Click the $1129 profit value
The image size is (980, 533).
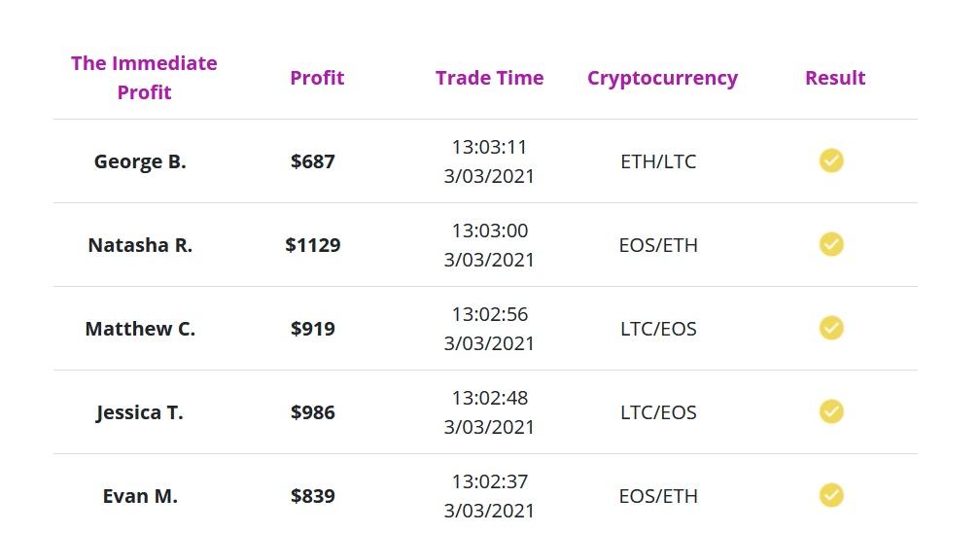pyautogui.click(x=313, y=245)
